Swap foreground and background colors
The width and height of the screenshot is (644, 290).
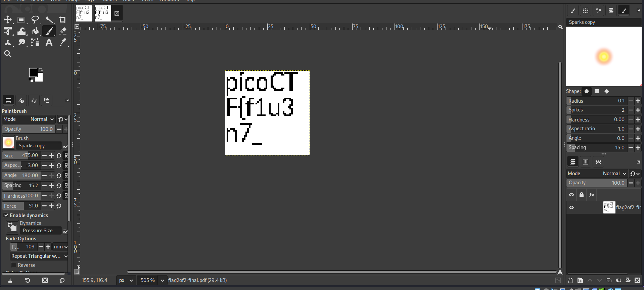[x=41, y=70]
